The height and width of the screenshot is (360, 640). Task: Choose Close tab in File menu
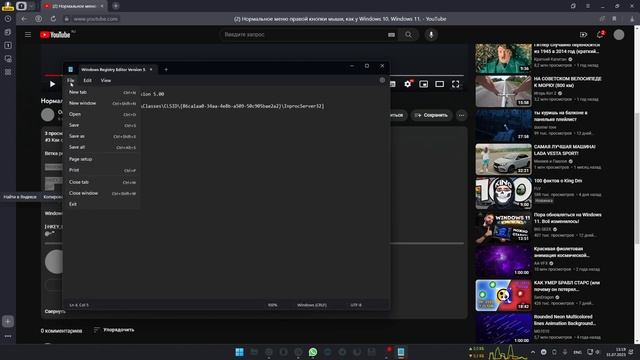coord(102,182)
